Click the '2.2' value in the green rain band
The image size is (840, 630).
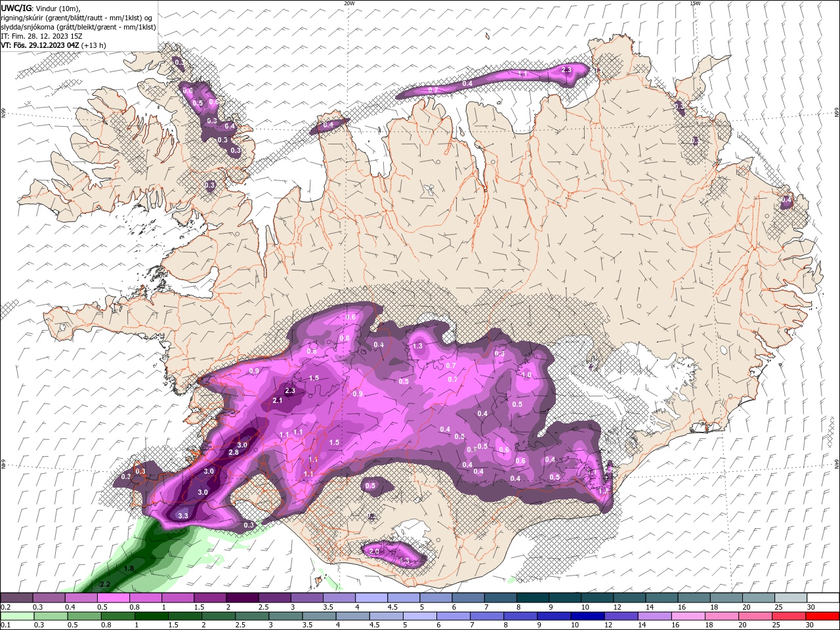click(x=105, y=584)
